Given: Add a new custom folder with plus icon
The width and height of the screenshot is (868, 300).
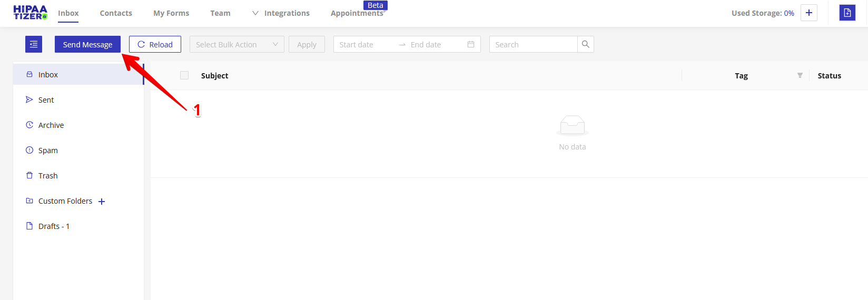Looking at the screenshot, I should tap(102, 202).
